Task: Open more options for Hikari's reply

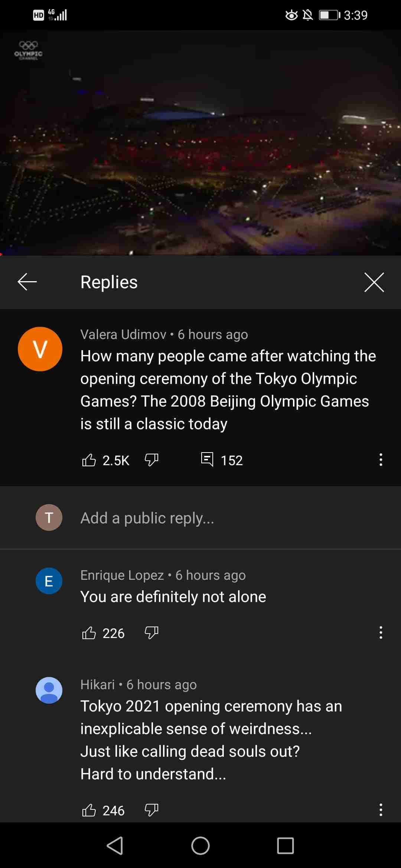Action: tap(381, 810)
